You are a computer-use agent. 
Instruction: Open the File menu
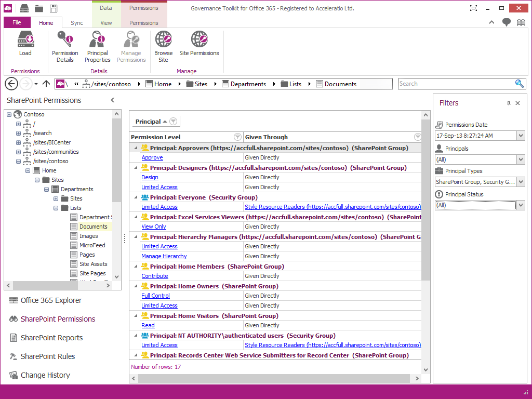tap(17, 22)
